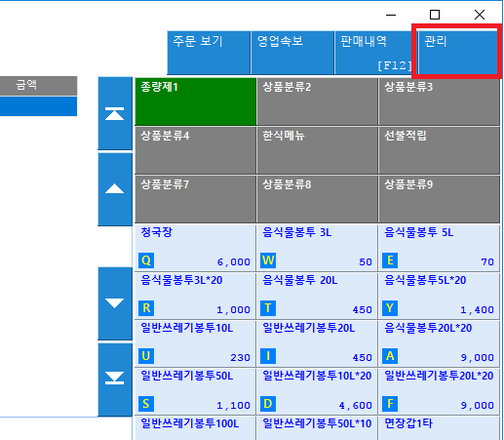Add 음식물봉투 20L product
504x440 pixels.
click(317, 296)
